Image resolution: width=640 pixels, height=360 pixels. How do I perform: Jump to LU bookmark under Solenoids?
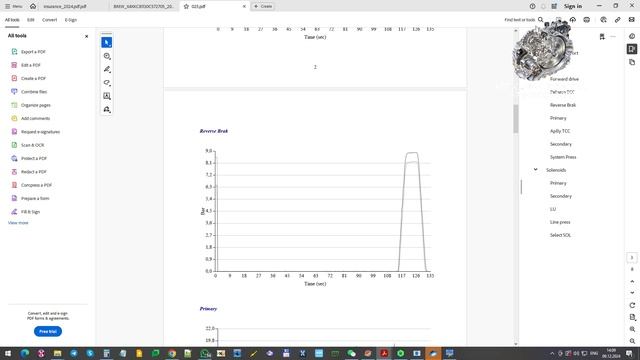pos(553,209)
